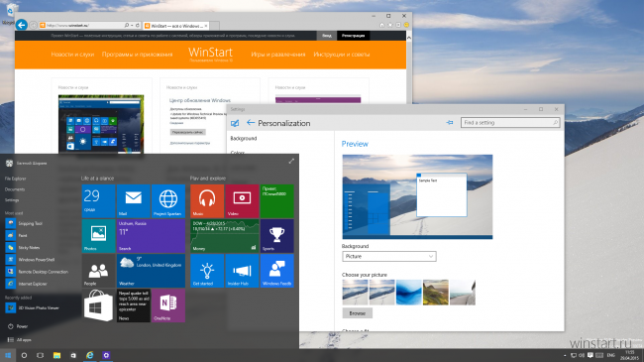The width and height of the screenshot is (644, 362).
Task: Open Task View on the taskbar
Action: tap(40, 355)
